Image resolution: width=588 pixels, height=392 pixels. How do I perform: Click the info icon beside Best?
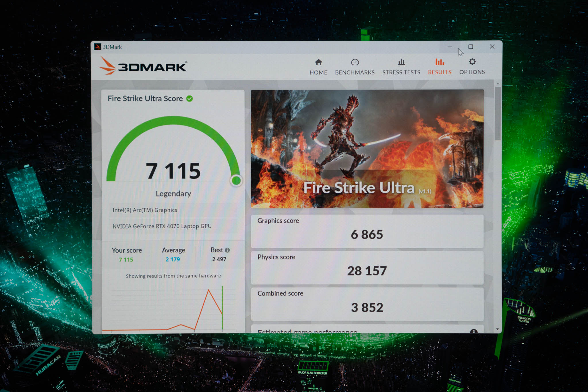227,250
